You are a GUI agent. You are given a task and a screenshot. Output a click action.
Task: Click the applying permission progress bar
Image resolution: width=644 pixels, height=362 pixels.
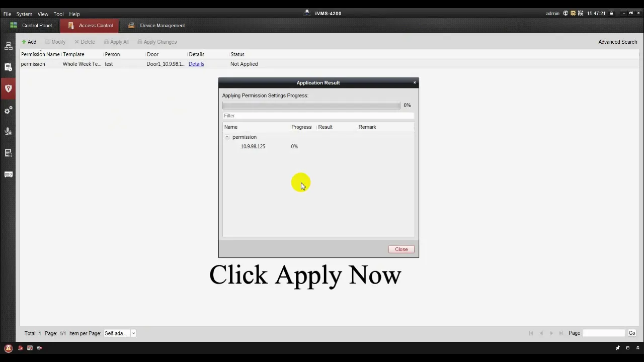pyautogui.click(x=311, y=106)
